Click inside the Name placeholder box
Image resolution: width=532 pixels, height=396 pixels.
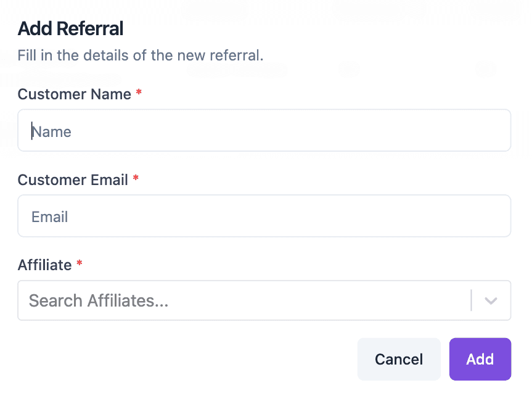click(x=264, y=130)
